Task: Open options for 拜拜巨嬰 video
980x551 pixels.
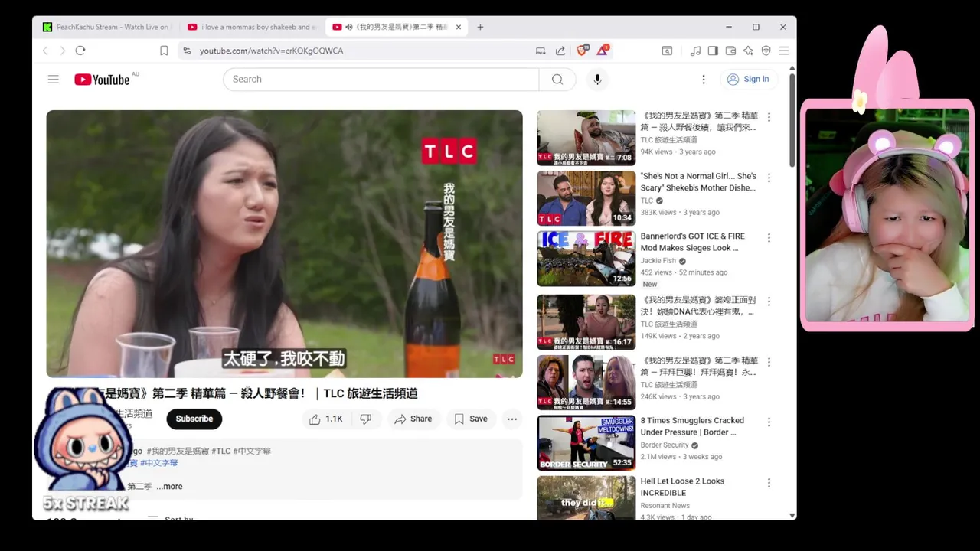Action: (769, 362)
